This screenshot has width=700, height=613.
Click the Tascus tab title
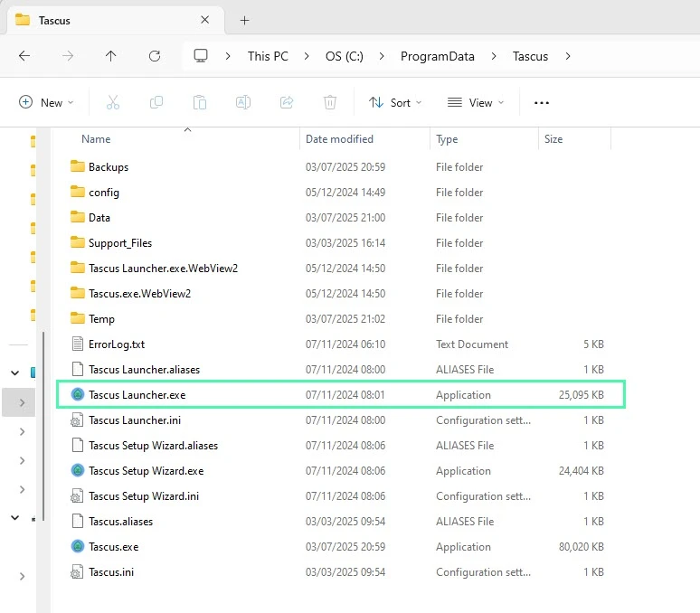click(x=54, y=21)
